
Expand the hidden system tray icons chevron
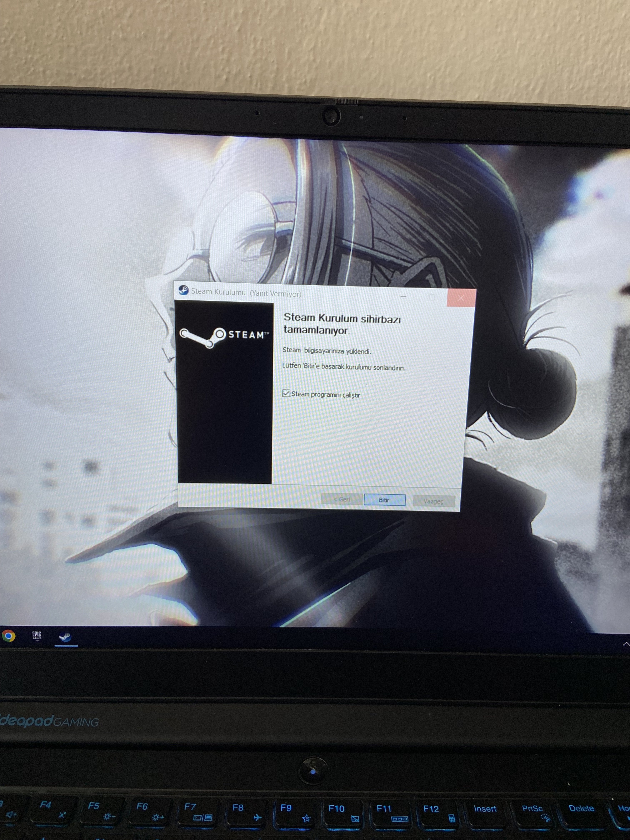pos(626,644)
